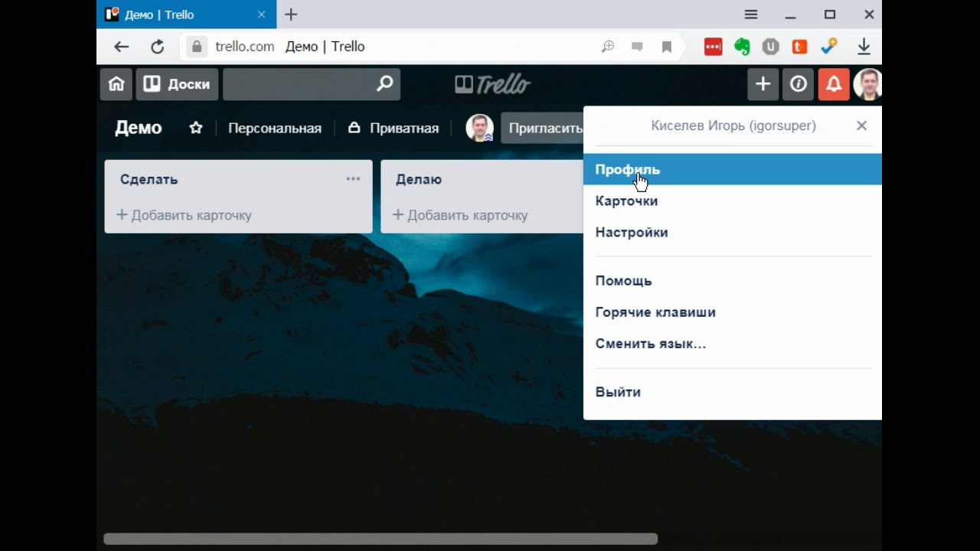Star the Демо board
Screen dimensions: 980x551
pos(196,128)
